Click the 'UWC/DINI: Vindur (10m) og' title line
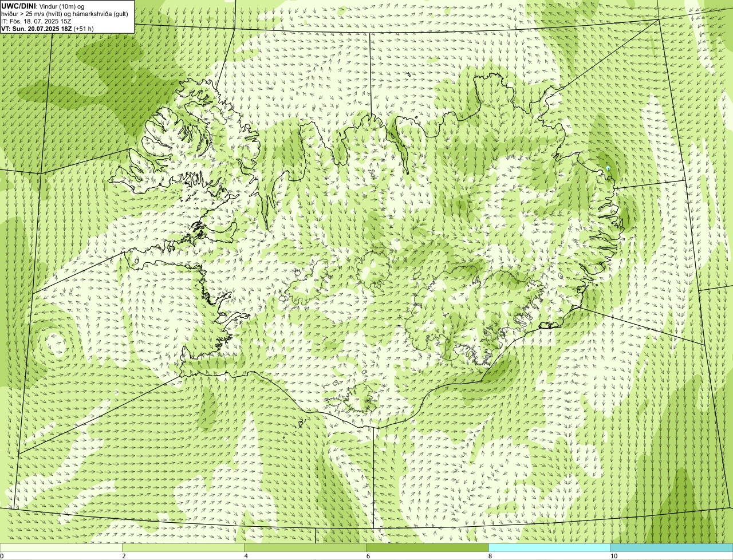Viewport: 733px width, 560px height. pos(43,6)
